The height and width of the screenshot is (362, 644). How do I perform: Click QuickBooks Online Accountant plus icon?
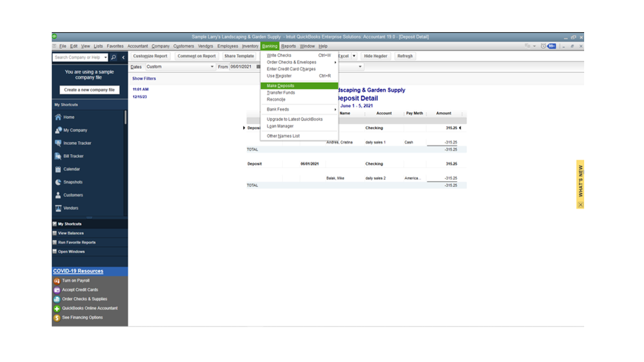click(x=57, y=309)
